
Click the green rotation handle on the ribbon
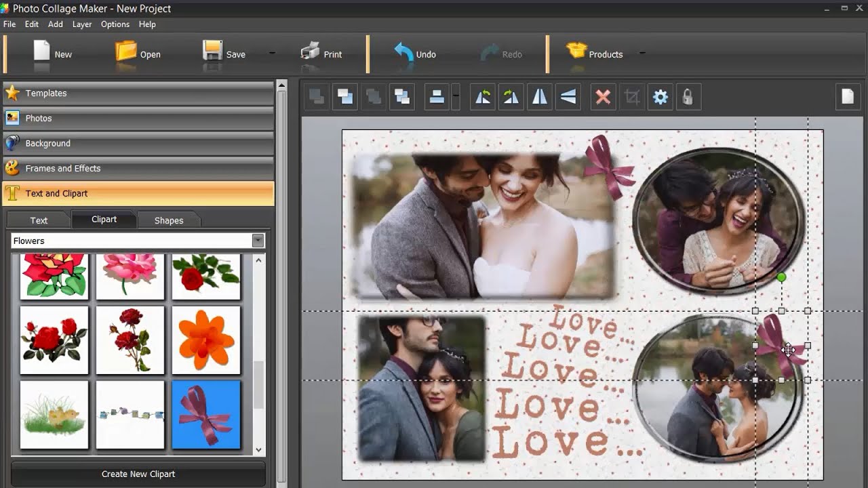[x=781, y=277]
